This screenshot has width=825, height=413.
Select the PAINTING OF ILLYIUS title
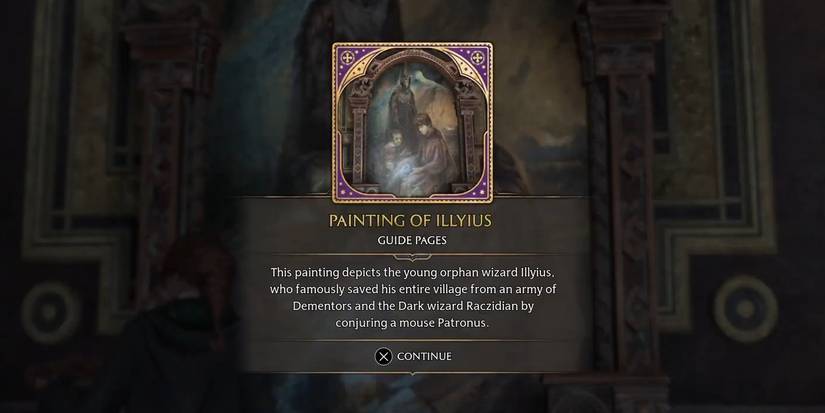410,220
